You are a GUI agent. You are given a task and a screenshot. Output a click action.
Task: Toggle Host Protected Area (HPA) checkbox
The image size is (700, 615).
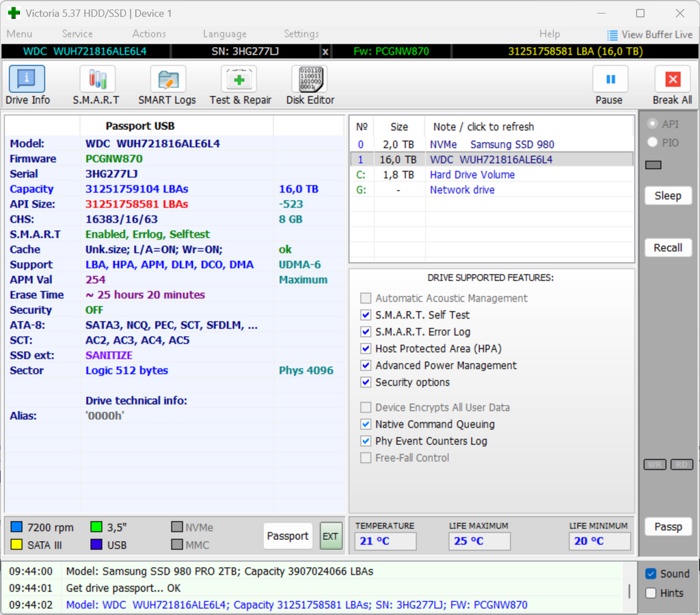[x=366, y=348]
